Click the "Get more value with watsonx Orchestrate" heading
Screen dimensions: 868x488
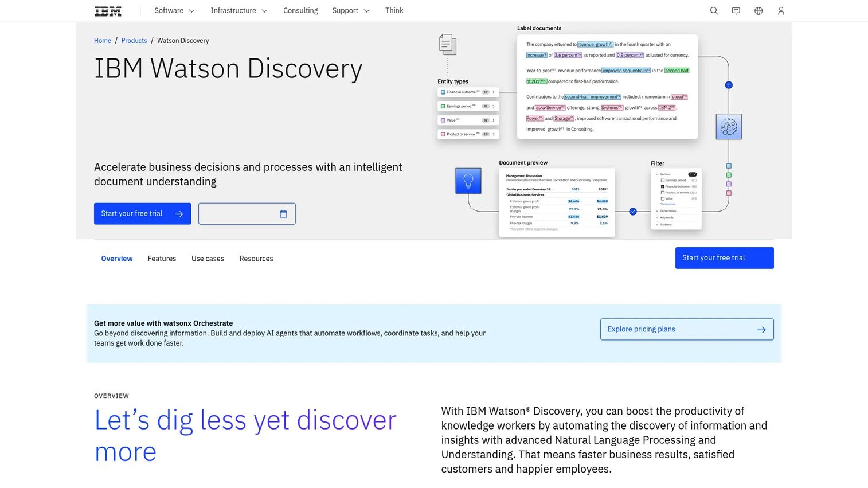(163, 323)
